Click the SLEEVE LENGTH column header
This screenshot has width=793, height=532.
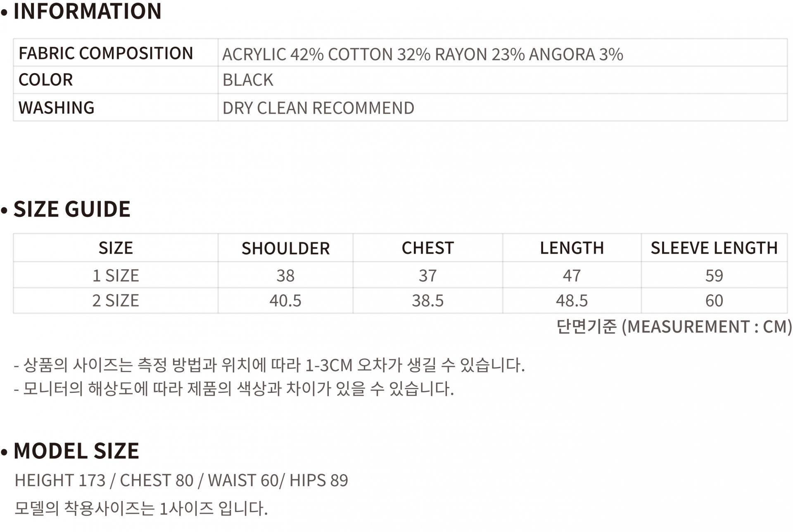pyautogui.click(x=714, y=248)
